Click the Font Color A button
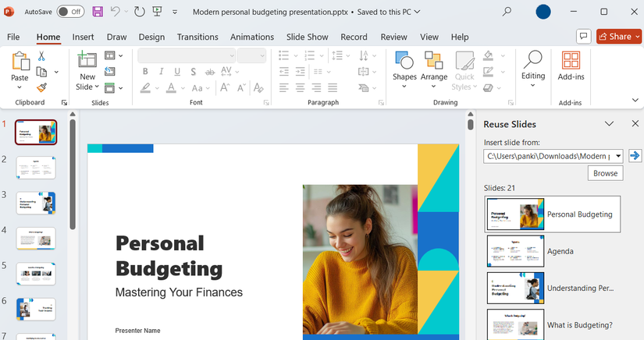This screenshot has height=340, width=644. click(x=171, y=87)
